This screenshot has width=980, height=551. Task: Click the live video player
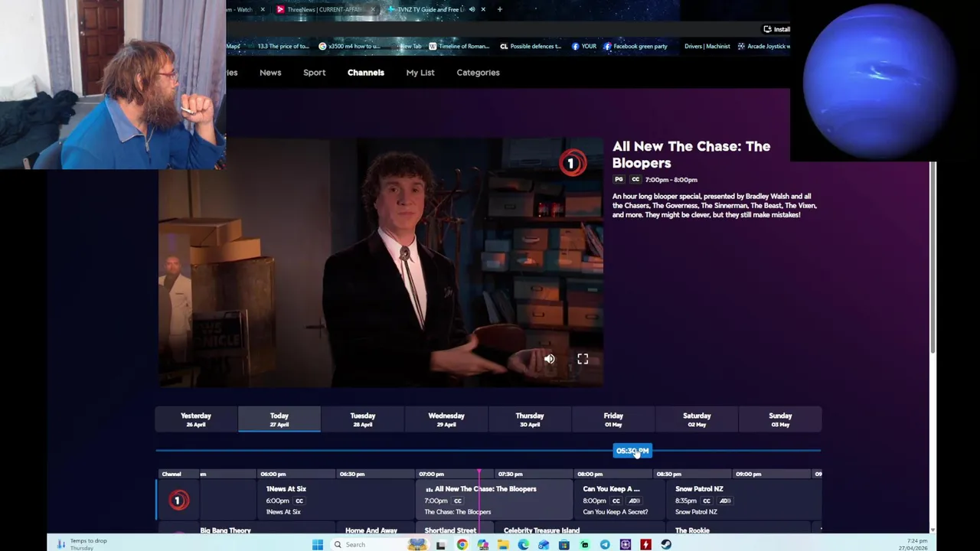coord(381,262)
